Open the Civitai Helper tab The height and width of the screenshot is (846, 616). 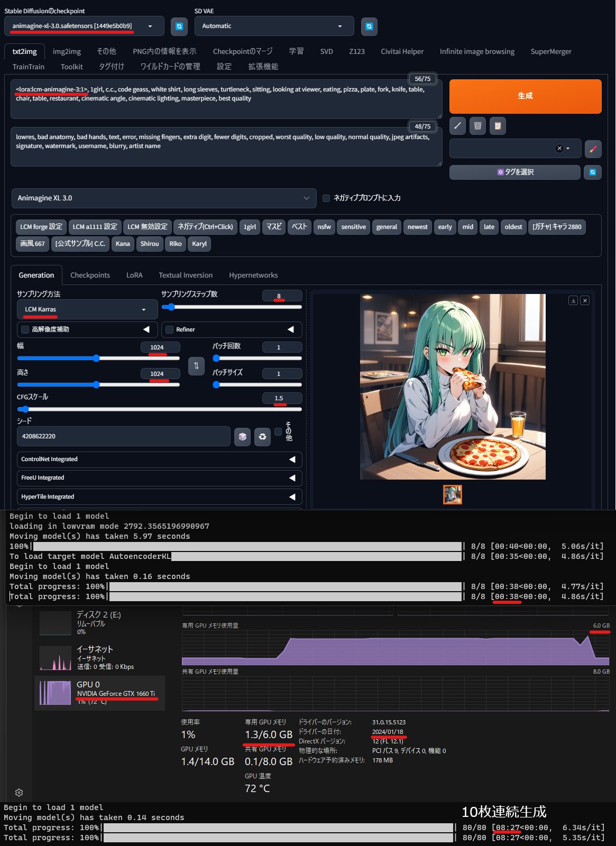pos(402,51)
